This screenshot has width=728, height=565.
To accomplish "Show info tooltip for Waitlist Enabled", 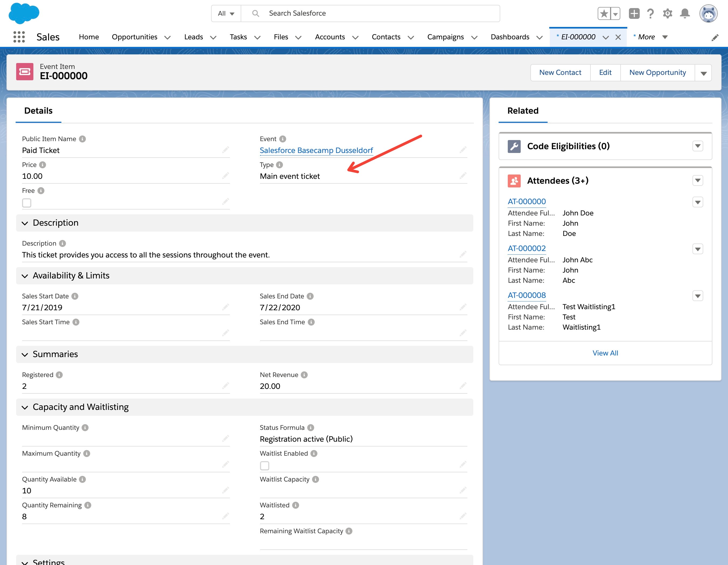I will [x=314, y=454].
